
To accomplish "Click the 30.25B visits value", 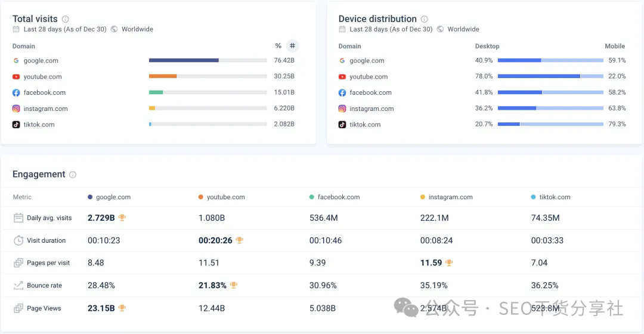I will [284, 76].
